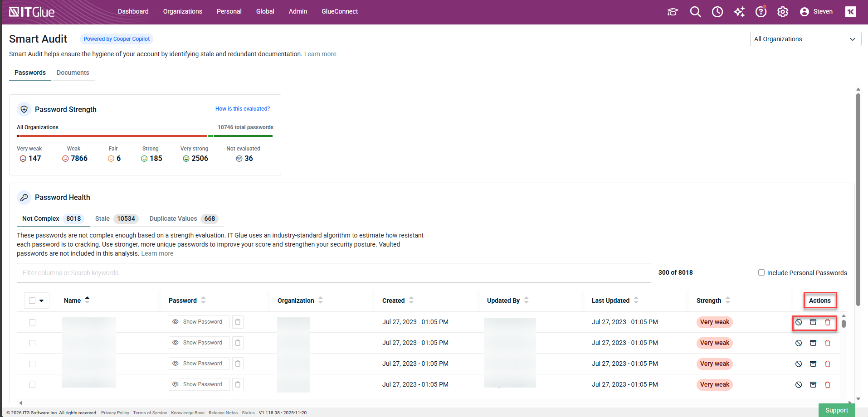Image resolution: width=868 pixels, height=417 pixels.
Task: Click the archive icon in second row
Action: tap(813, 343)
